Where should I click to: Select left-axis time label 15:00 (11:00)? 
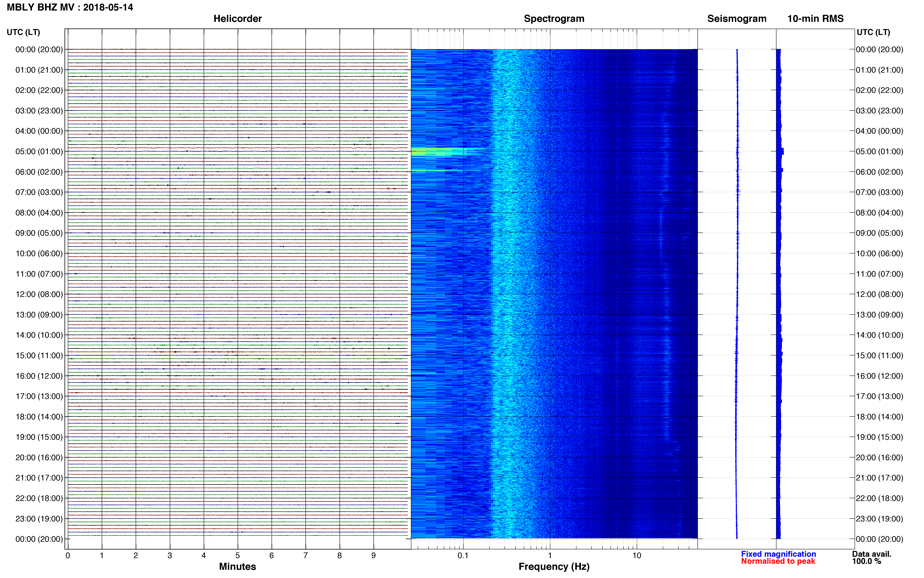click(x=39, y=355)
